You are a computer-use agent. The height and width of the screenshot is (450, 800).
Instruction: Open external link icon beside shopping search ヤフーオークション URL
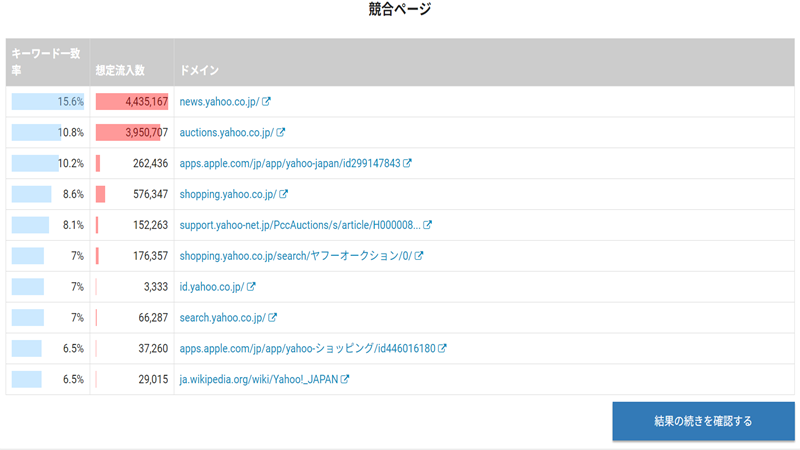pos(419,256)
